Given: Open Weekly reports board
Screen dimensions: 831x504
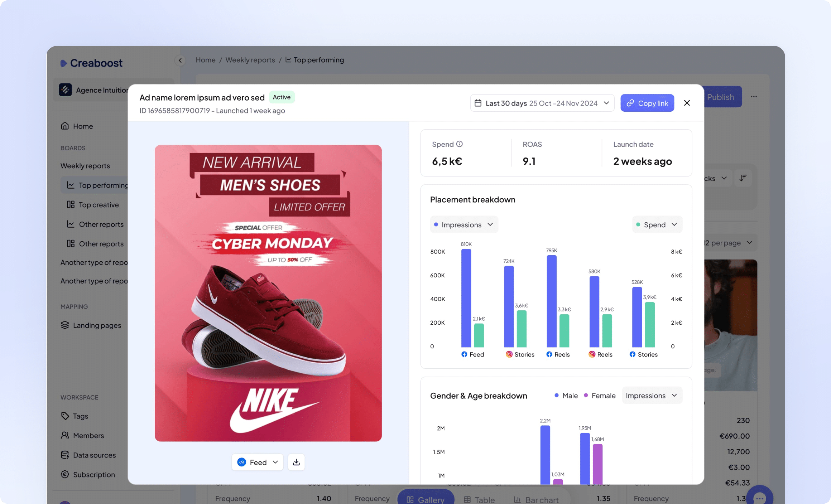Looking at the screenshot, I should [x=85, y=166].
